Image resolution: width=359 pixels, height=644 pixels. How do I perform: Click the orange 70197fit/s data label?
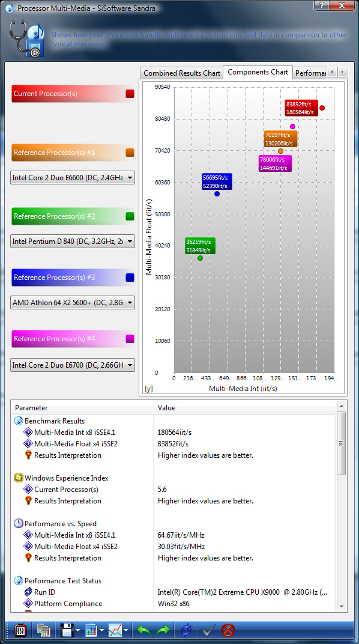(x=280, y=139)
